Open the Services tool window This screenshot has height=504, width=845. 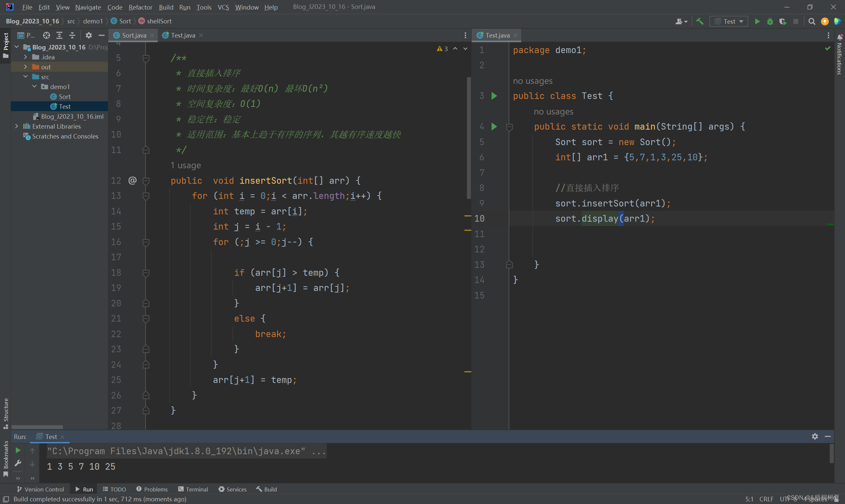click(233, 489)
